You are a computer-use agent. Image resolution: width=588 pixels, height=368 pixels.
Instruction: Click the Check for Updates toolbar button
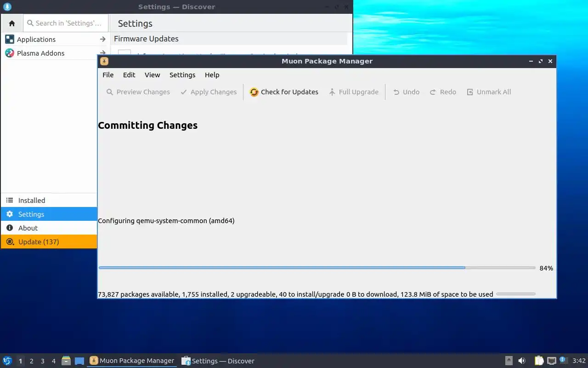[284, 92]
